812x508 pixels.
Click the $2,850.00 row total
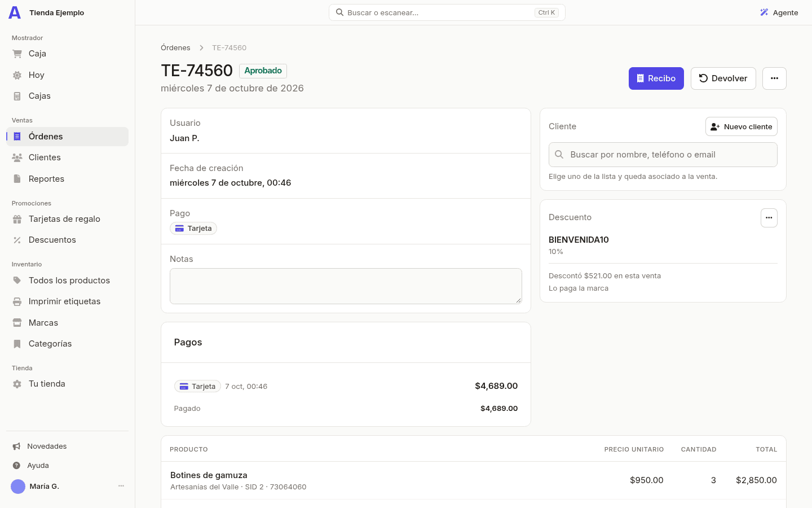756,480
